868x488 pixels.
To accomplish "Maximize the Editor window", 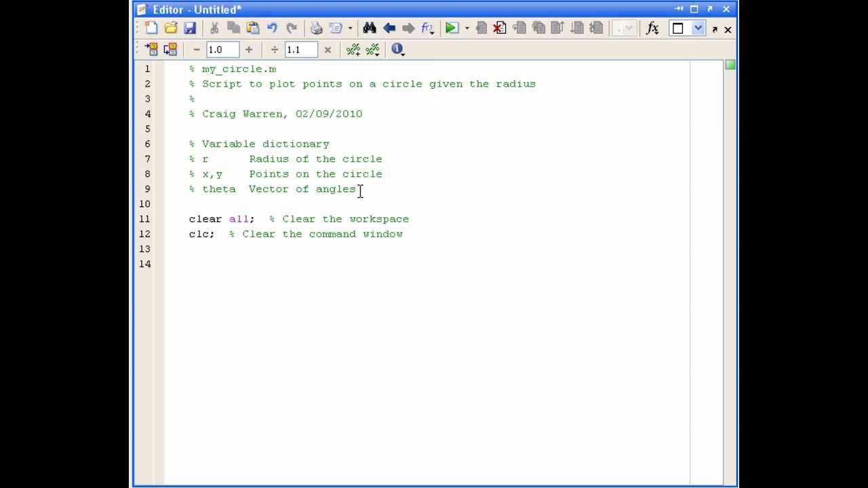I will pos(694,9).
